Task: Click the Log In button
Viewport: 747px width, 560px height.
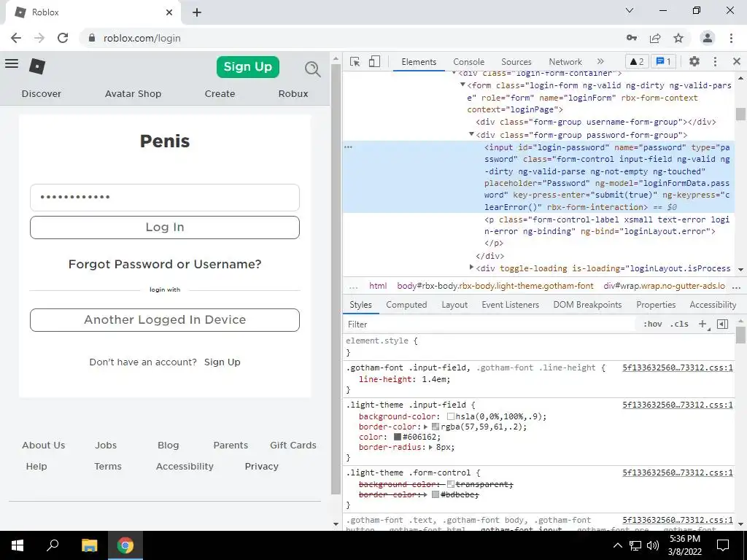Action: (x=165, y=227)
